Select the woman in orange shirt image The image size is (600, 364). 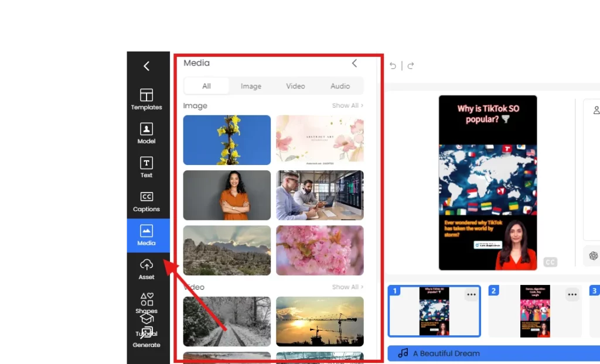click(227, 195)
